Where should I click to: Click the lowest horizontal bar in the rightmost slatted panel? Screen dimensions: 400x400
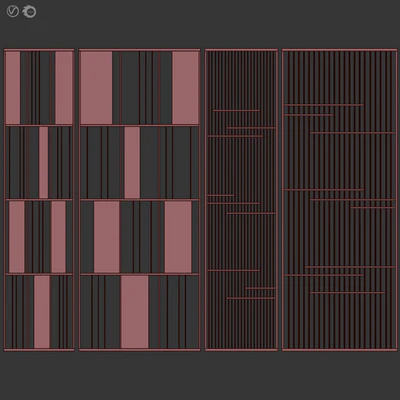347,293
